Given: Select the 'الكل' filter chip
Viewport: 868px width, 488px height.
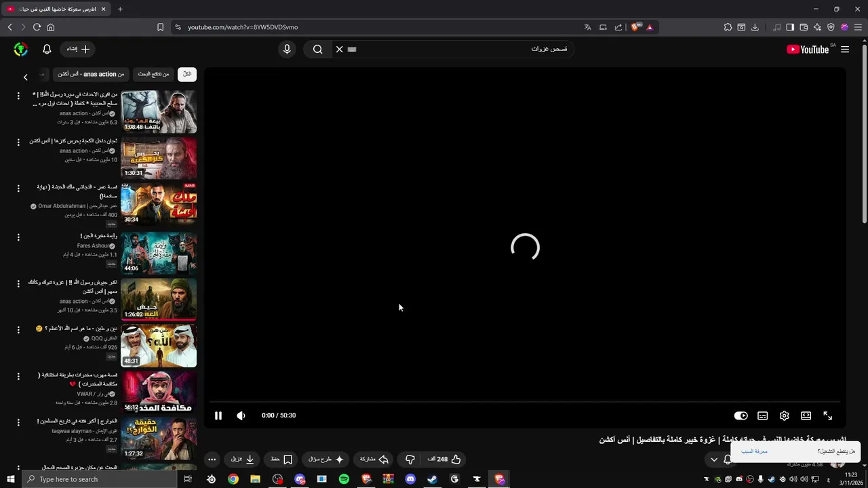Looking at the screenshot, I should [x=187, y=74].
